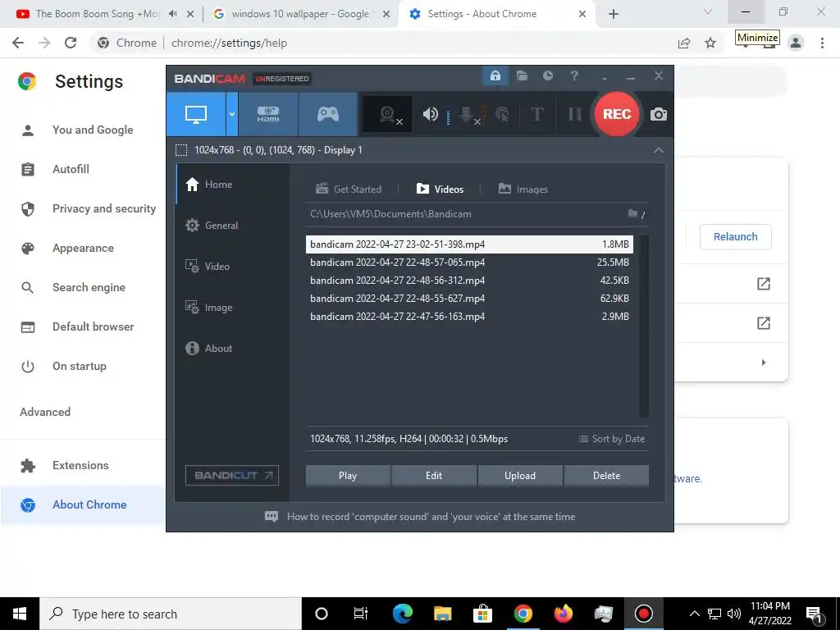Viewport: 840px width, 630px height.
Task: Toggle speaker sound recording icon
Action: (430, 114)
